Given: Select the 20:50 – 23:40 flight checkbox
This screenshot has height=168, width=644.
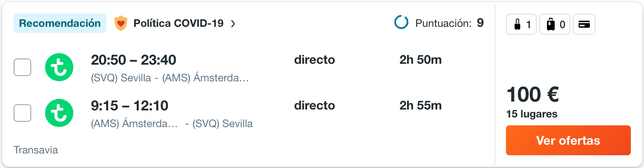Looking at the screenshot, I should point(22,67).
